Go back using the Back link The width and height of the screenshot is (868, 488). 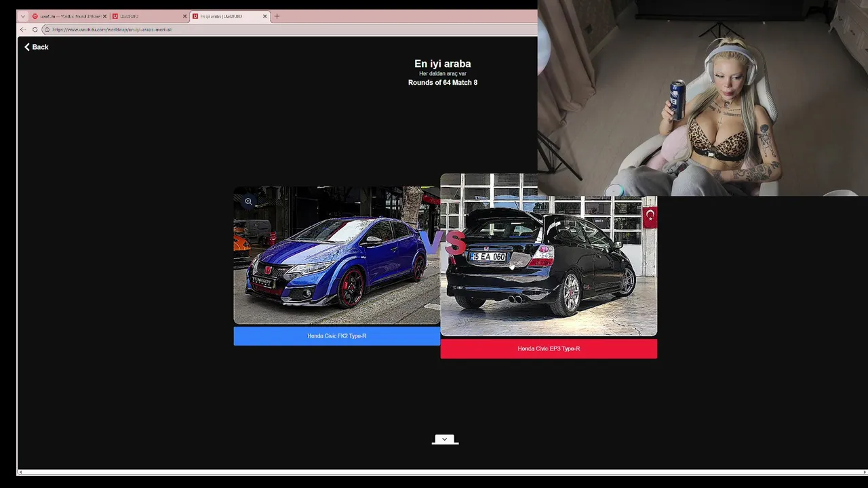37,47
